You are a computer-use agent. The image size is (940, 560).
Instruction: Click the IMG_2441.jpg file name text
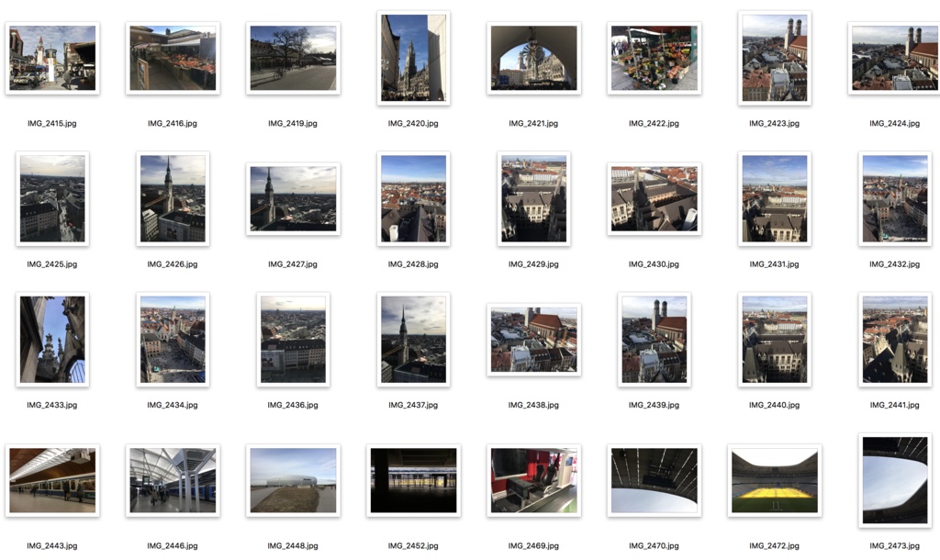click(894, 405)
